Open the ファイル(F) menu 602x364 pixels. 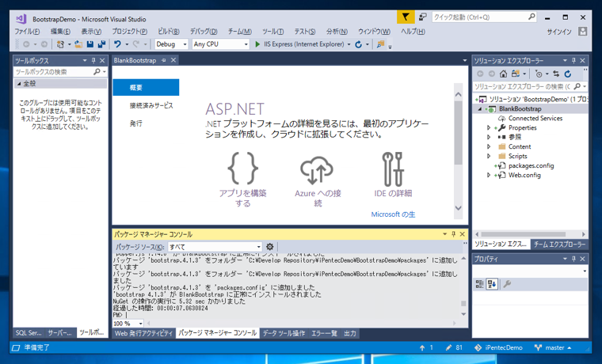pos(27,32)
